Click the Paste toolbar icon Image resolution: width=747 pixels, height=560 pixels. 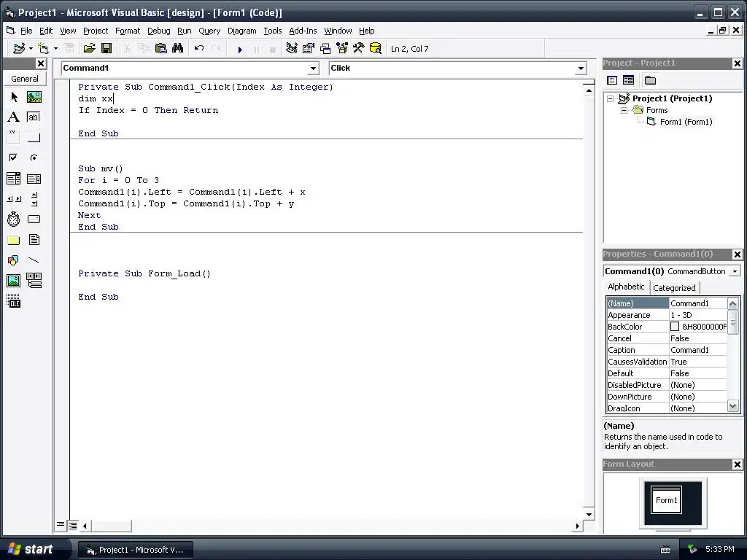pos(161,49)
